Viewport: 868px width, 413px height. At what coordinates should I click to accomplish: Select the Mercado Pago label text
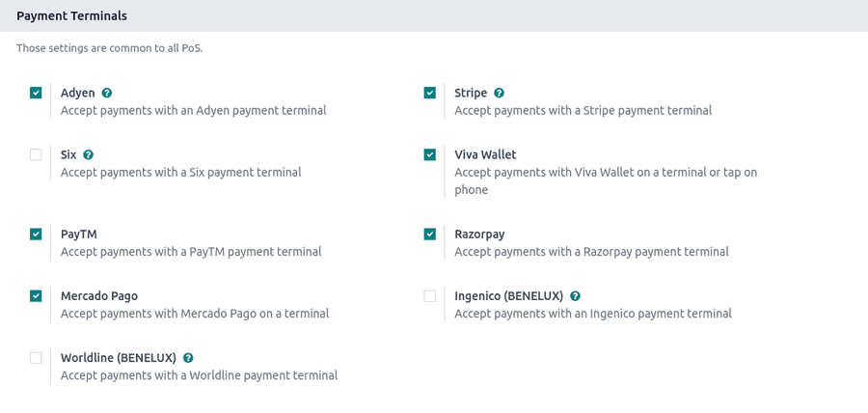[99, 296]
